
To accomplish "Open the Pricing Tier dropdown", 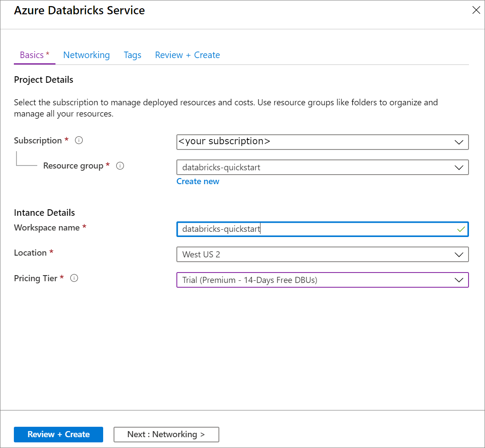I will point(459,280).
